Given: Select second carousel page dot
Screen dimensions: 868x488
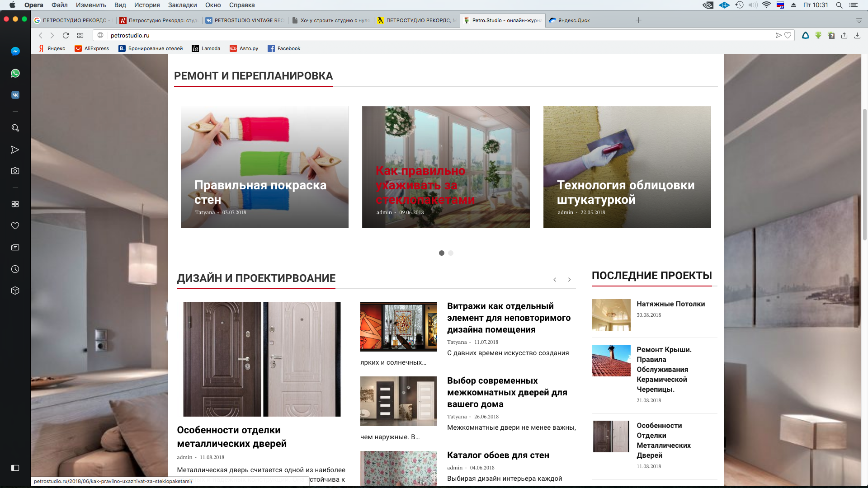Looking at the screenshot, I should click(451, 253).
